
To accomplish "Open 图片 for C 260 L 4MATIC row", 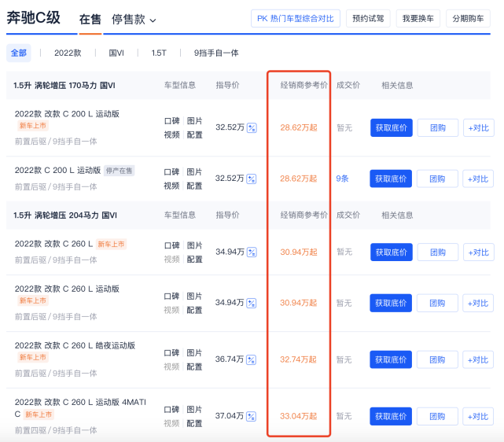I will tap(194, 410).
